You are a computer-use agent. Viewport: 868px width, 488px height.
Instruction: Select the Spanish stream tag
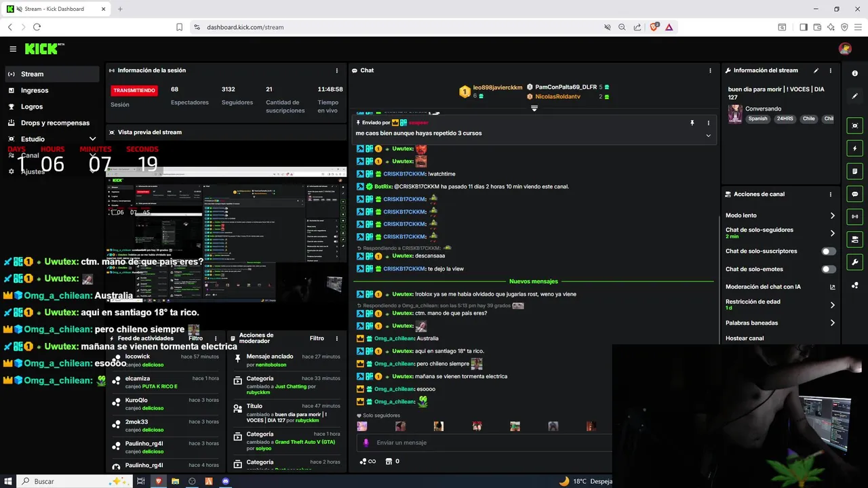[x=757, y=119]
